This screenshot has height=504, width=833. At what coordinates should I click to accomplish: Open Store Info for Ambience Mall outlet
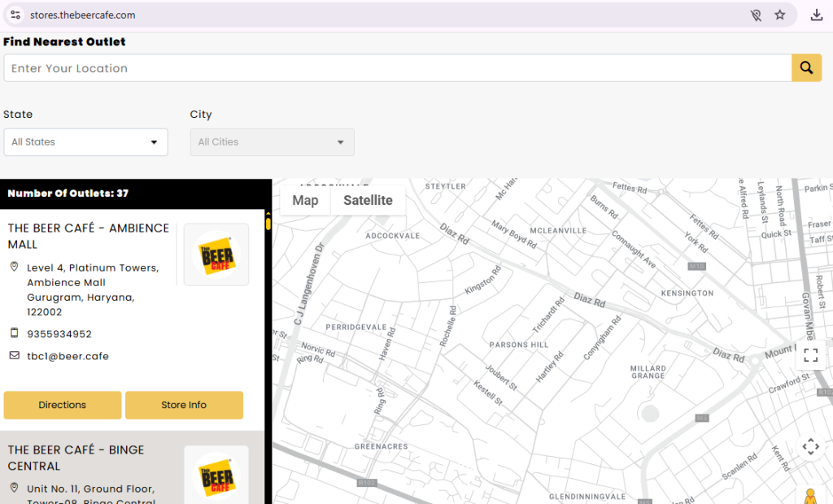coord(185,405)
